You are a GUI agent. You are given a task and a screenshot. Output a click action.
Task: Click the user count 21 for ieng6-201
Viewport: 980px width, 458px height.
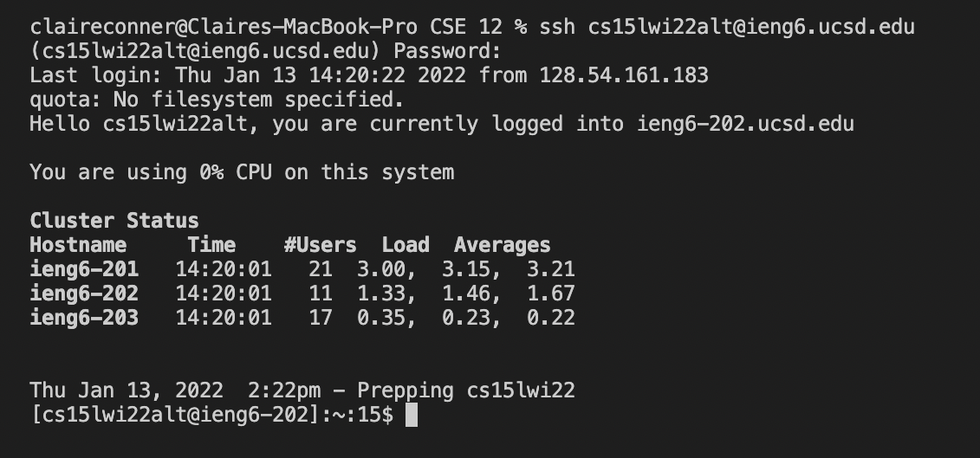point(320,269)
